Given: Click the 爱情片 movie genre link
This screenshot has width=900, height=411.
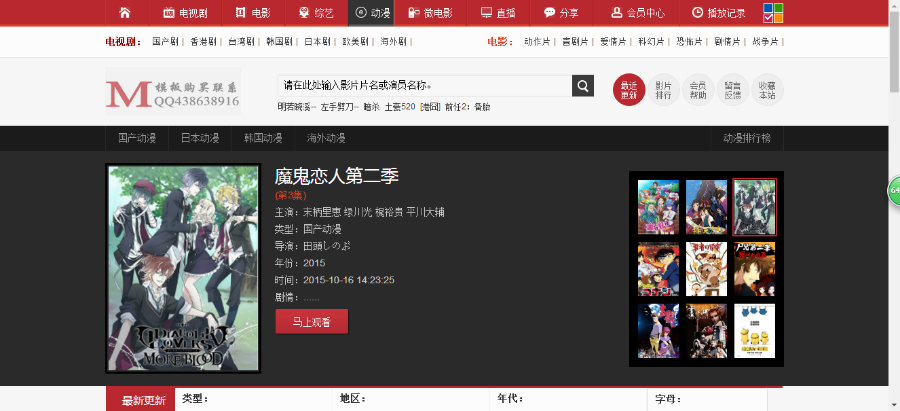Looking at the screenshot, I should (x=613, y=42).
